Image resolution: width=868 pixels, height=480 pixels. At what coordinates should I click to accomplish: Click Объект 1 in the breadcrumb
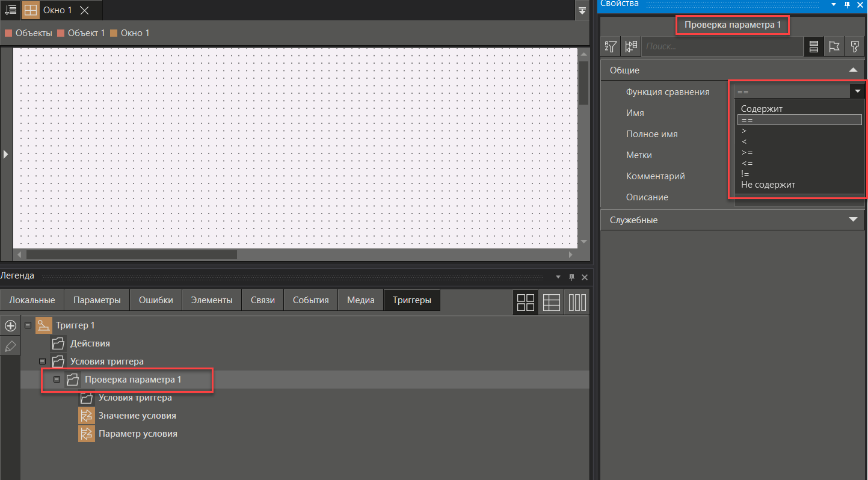(x=86, y=33)
